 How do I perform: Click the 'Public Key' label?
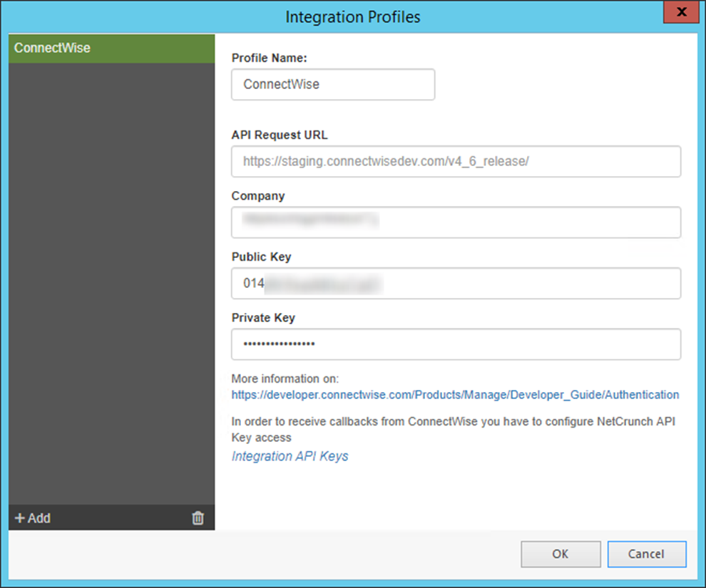coord(261,257)
